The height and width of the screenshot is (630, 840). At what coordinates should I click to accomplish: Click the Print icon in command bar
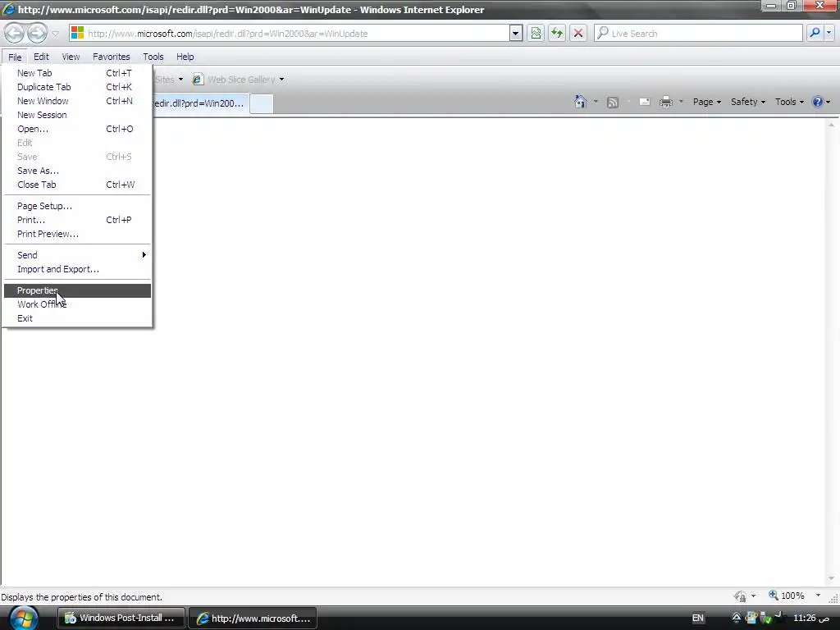click(x=666, y=102)
